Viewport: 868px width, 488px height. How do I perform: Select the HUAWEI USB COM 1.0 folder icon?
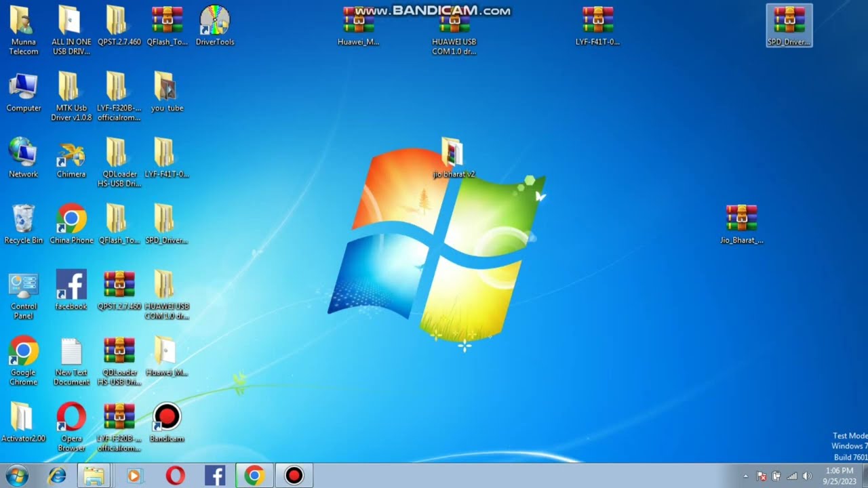[167, 295]
